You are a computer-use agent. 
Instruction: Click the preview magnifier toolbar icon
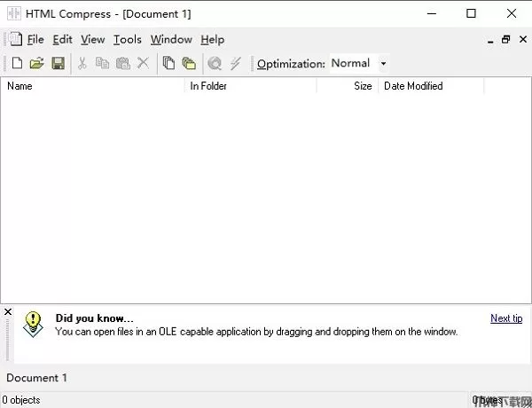tap(215, 63)
